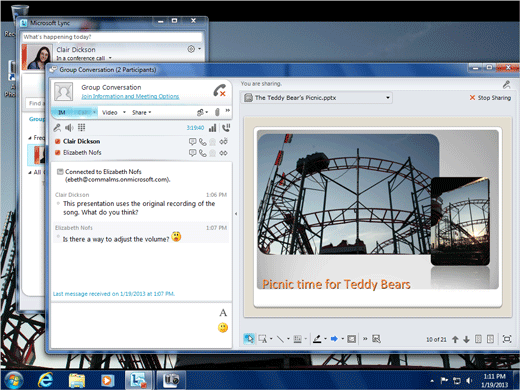Screen dimensions: 520x390
Task: Click the attachment paperclip icon
Action: click(x=217, y=112)
